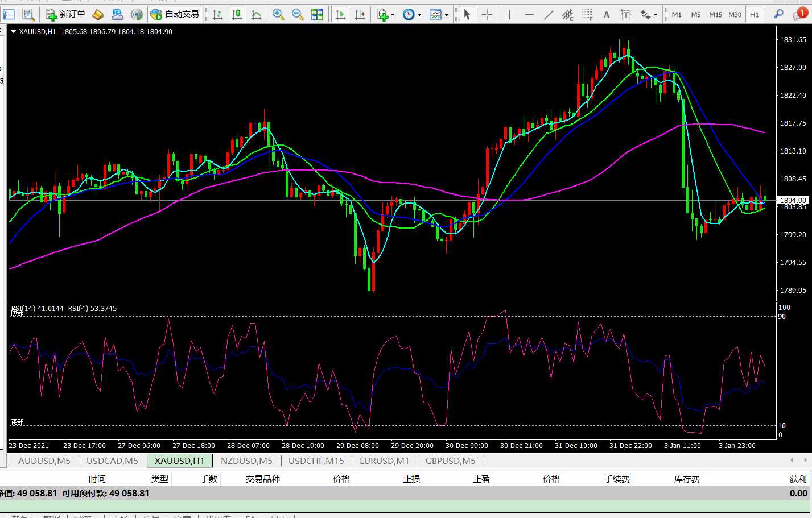Switch to the M30 timeframe
The image size is (812, 518).
735,14
